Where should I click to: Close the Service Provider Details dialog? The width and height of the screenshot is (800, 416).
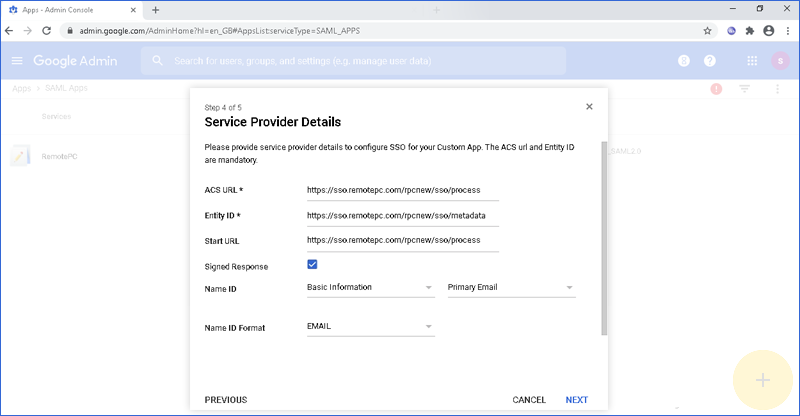589,106
